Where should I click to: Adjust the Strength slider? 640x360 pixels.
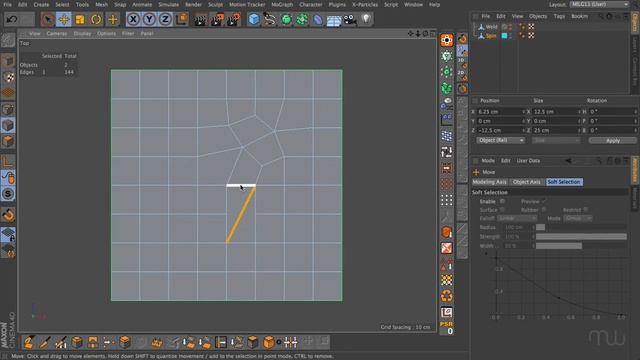(x=581, y=237)
